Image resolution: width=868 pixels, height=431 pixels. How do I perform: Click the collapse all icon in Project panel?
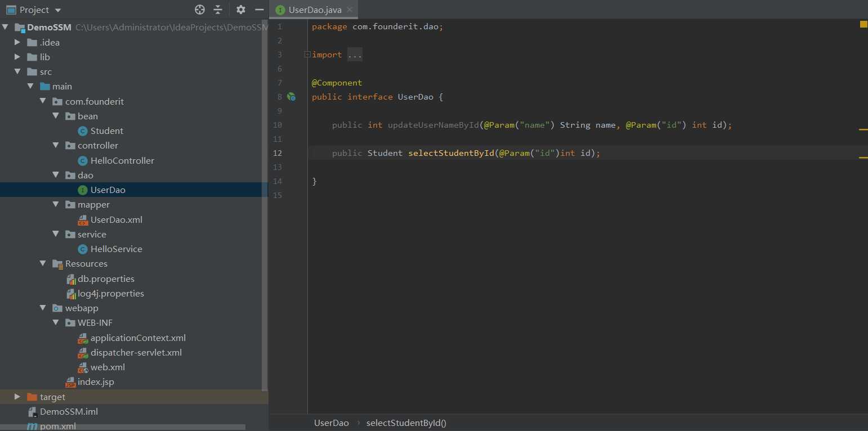click(218, 10)
